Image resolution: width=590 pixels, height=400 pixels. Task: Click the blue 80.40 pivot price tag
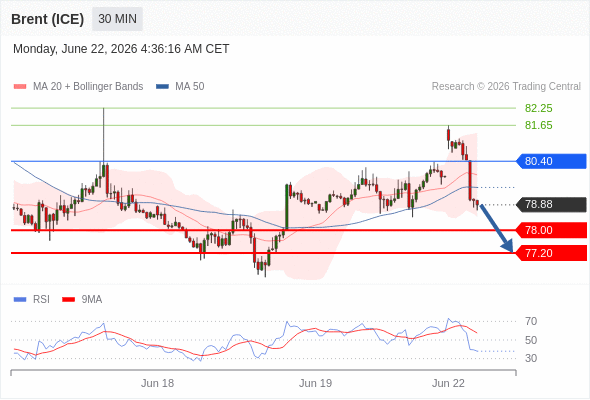click(551, 161)
